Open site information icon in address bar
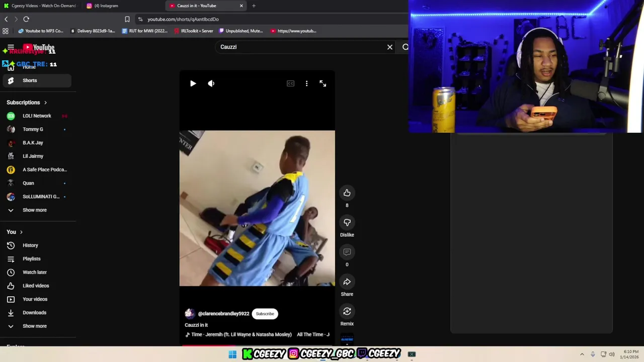Image resolution: width=644 pixels, height=362 pixels. click(x=139, y=19)
